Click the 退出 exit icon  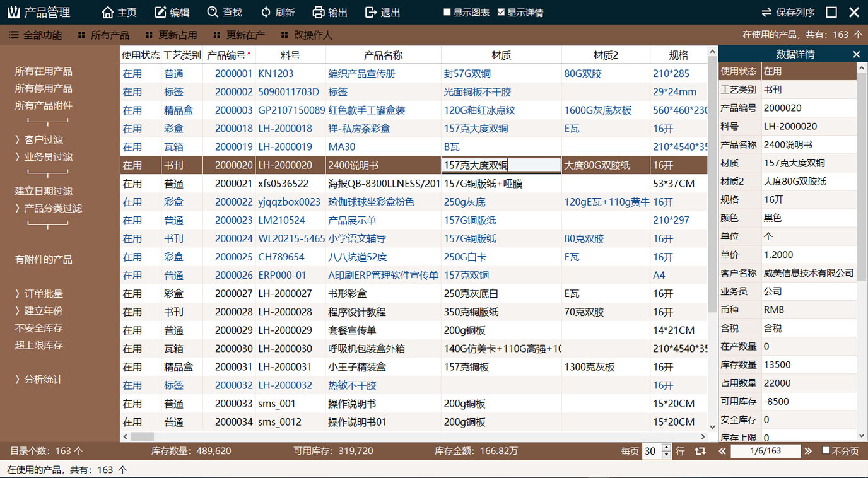[371, 13]
